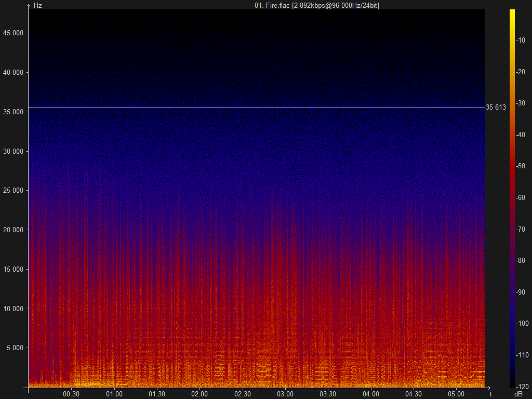Click the 10 000 Hz axis label
The width and height of the screenshot is (532, 399).
coord(13,309)
